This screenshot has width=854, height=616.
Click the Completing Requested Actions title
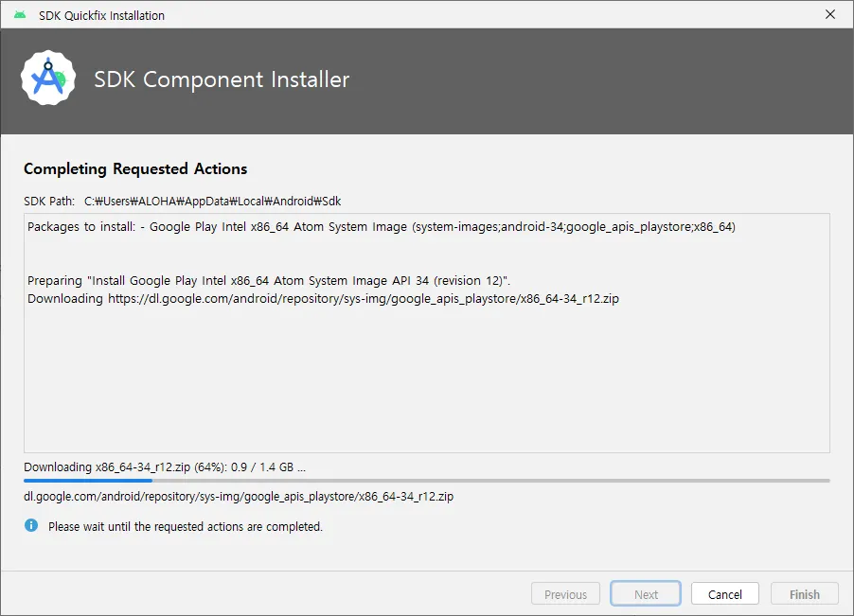pos(135,168)
